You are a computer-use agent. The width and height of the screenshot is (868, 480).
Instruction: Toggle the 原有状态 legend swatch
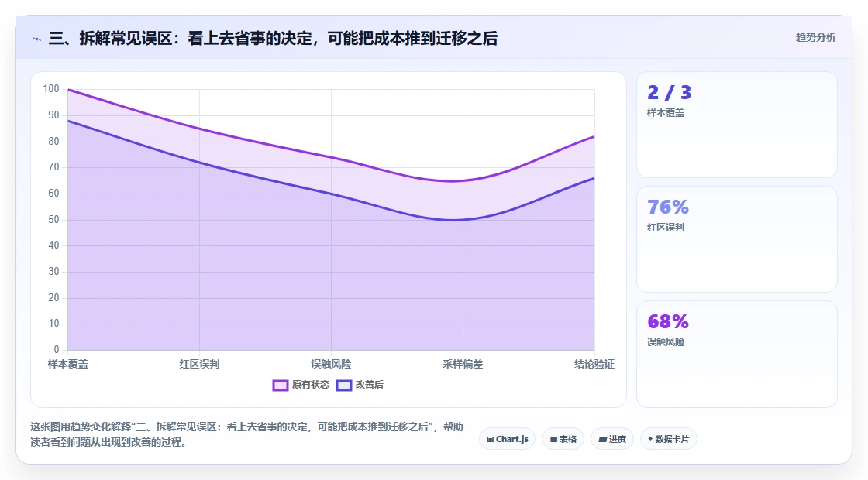pyautogui.click(x=280, y=385)
